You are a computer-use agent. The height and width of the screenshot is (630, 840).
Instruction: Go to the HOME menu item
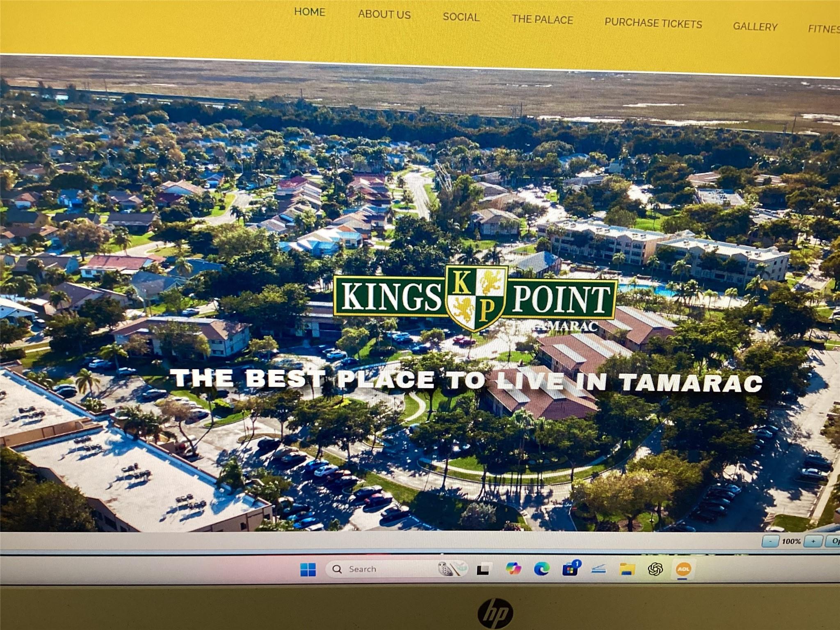pyautogui.click(x=310, y=12)
